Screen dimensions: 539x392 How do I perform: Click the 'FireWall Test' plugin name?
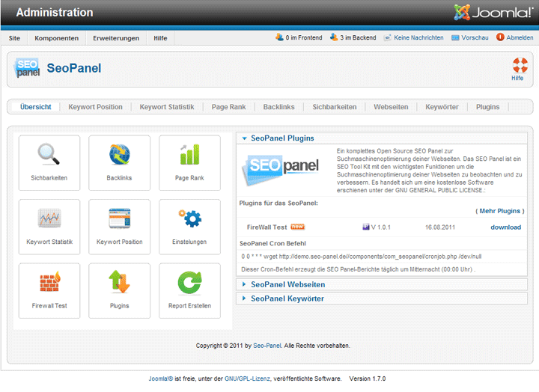pos(267,227)
